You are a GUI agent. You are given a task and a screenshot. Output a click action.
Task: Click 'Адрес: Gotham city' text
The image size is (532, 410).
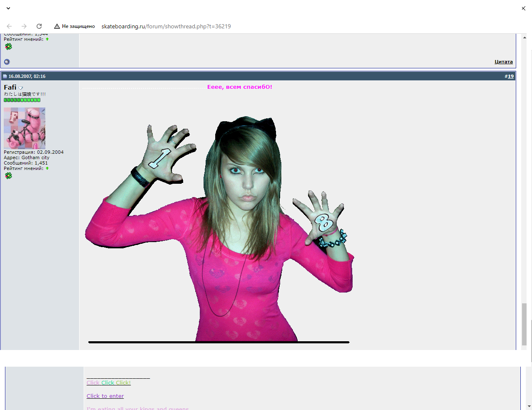(27, 157)
